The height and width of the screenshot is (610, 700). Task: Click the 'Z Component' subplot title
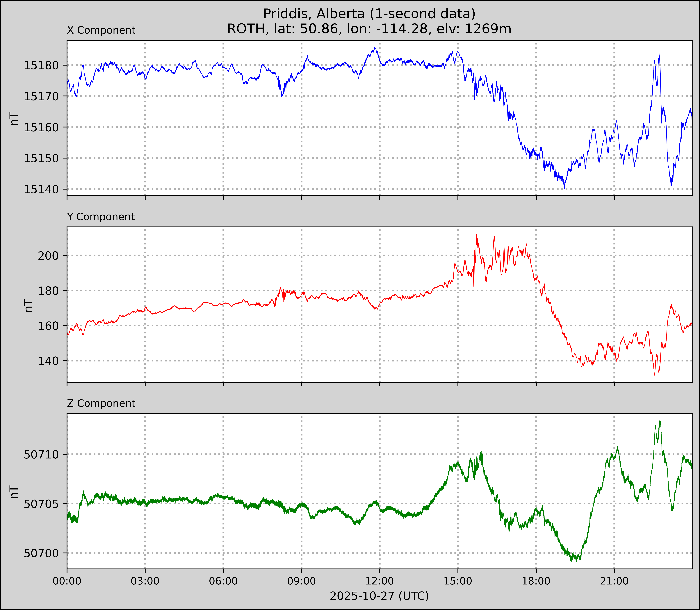(101, 403)
